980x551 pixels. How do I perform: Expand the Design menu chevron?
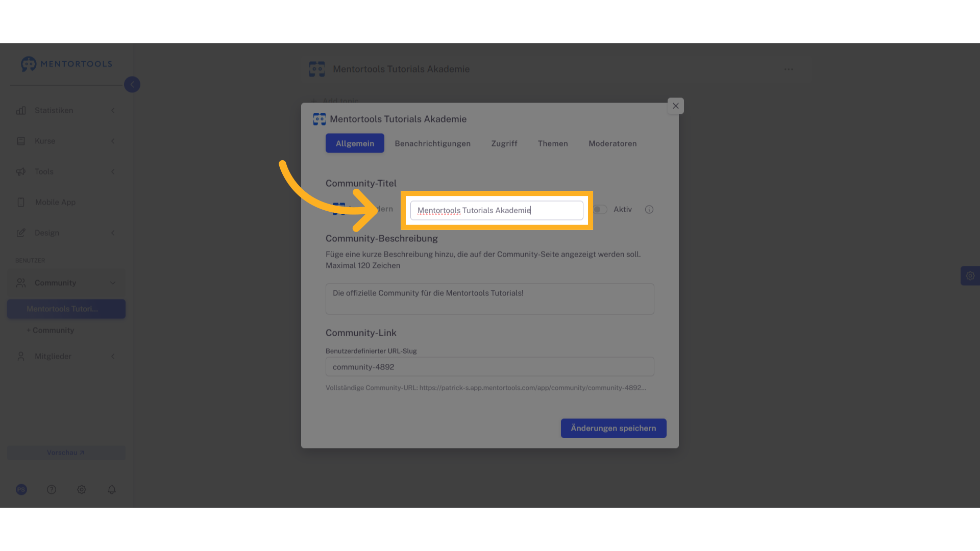point(113,233)
